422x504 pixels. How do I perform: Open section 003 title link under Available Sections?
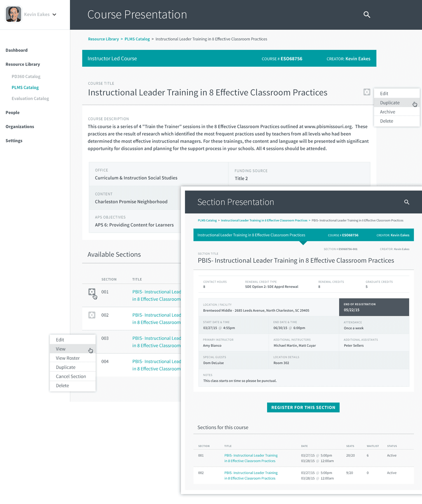tap(157, 341)
